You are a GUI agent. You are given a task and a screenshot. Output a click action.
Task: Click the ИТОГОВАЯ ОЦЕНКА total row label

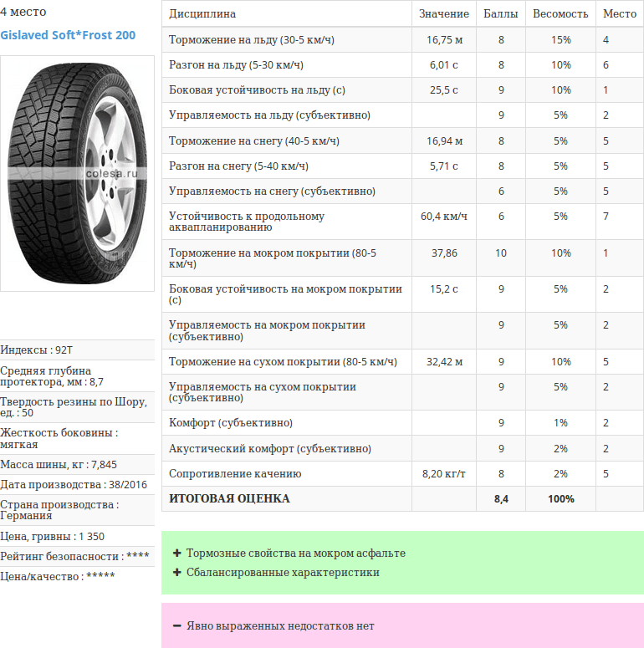229,499
